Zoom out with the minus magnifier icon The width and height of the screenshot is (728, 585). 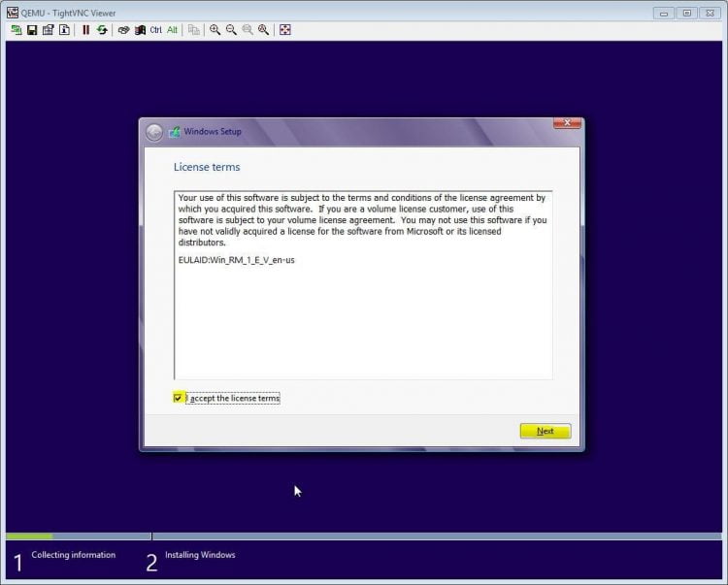(x=231, y=30)
